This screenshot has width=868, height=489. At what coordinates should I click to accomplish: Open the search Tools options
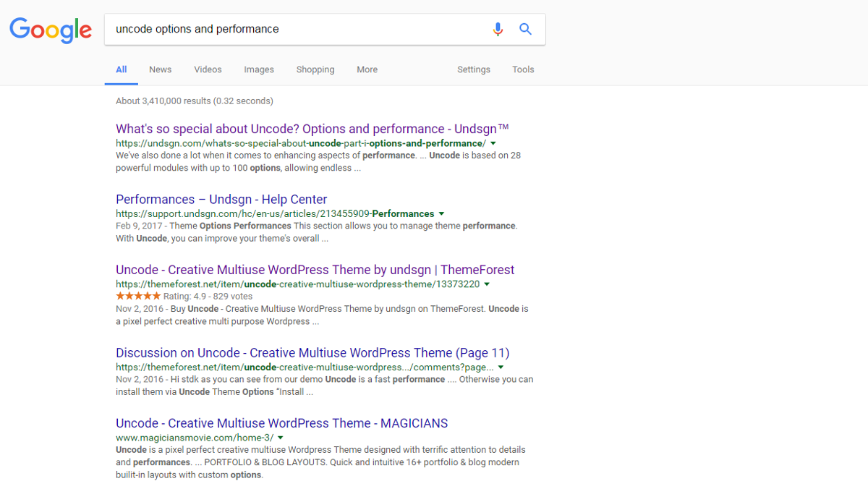523,69
